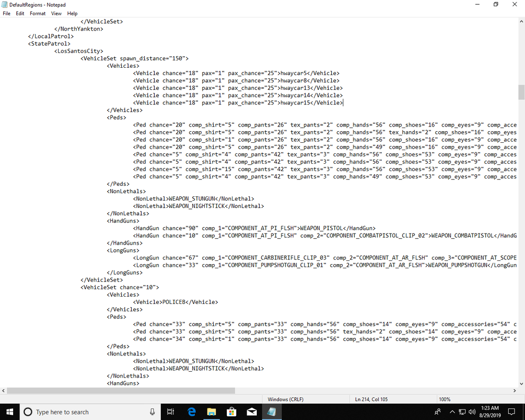Open the Mail app from the taskbar
This screenshot has height=420, width=525.
pyautogui.click(x=251, y=412)
